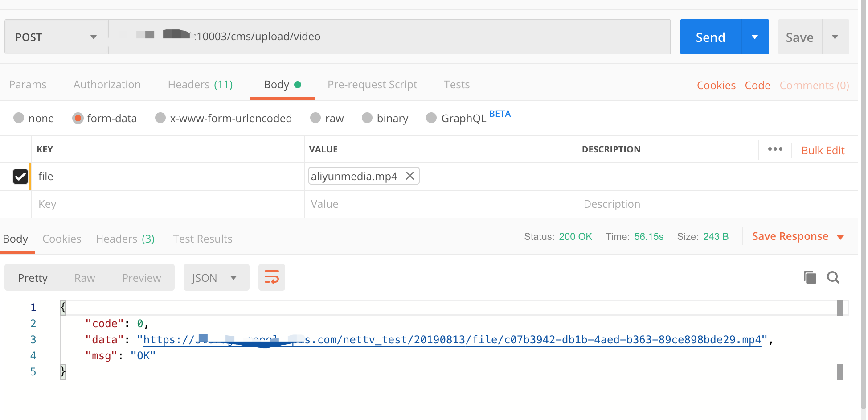
Task: Select the binary body type
Action: 385,118
